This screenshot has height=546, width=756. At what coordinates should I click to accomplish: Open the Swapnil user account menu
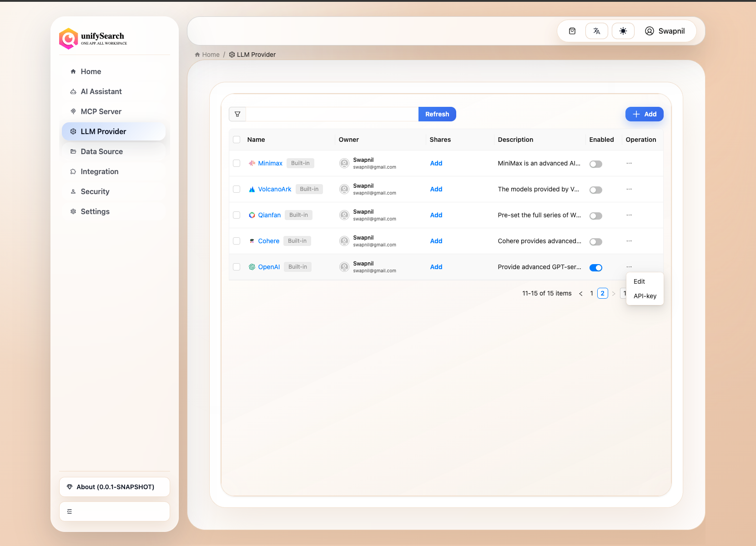point(665,31)
